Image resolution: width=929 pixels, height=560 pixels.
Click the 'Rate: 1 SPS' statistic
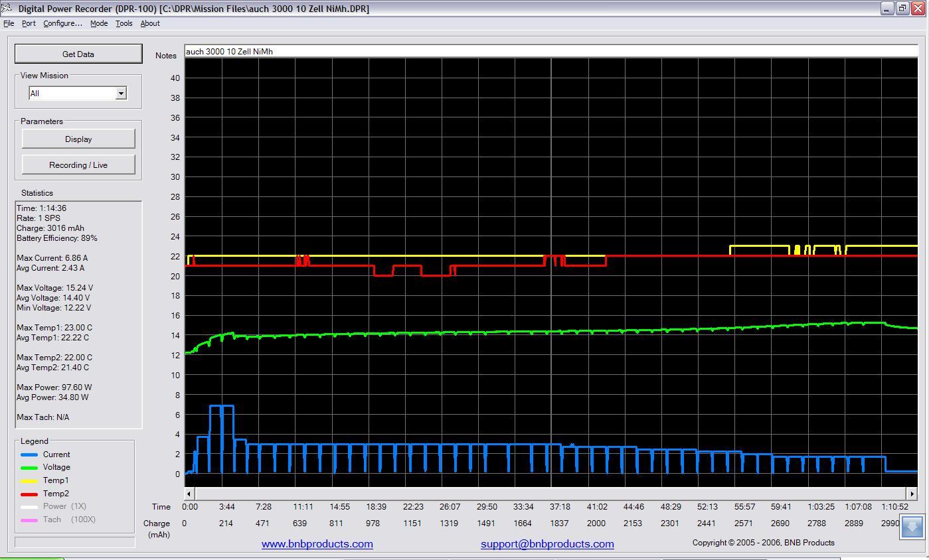39,218
